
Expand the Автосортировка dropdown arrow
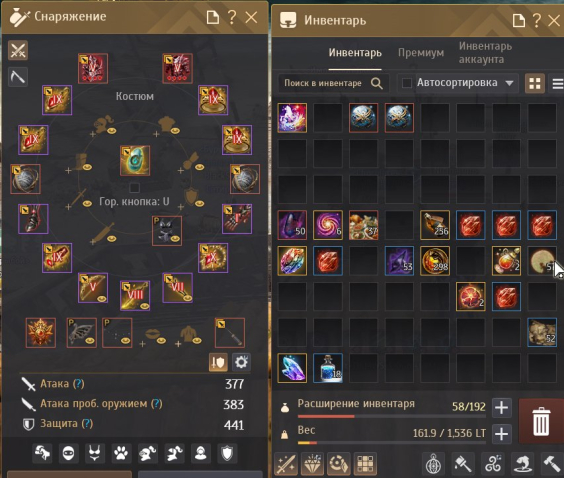pyautogui.click(x=509, y=83)
